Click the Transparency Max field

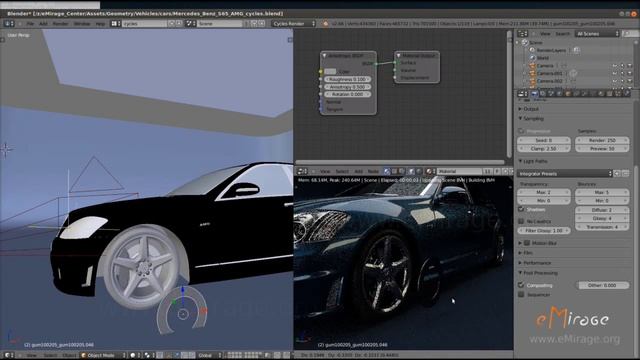click(544, 192)
